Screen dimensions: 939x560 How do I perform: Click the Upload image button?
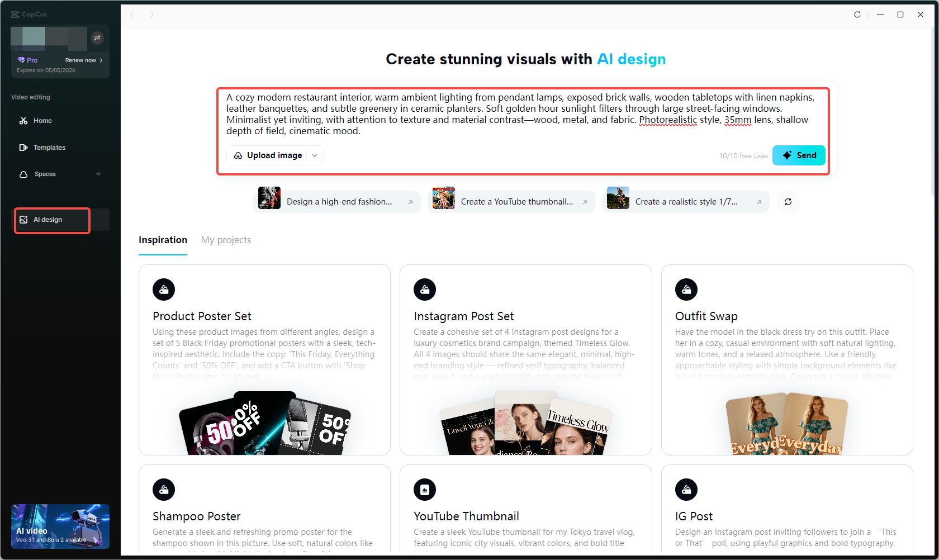point(268,155)
